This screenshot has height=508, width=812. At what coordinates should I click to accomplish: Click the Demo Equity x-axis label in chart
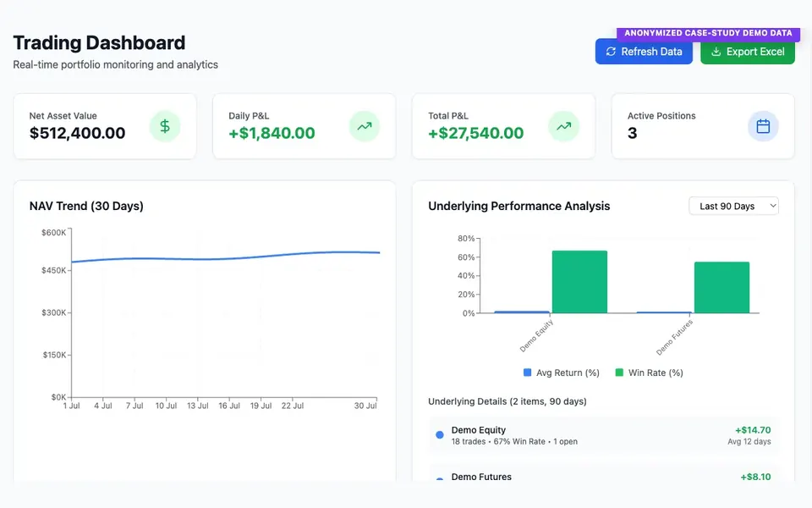point(536,336)
